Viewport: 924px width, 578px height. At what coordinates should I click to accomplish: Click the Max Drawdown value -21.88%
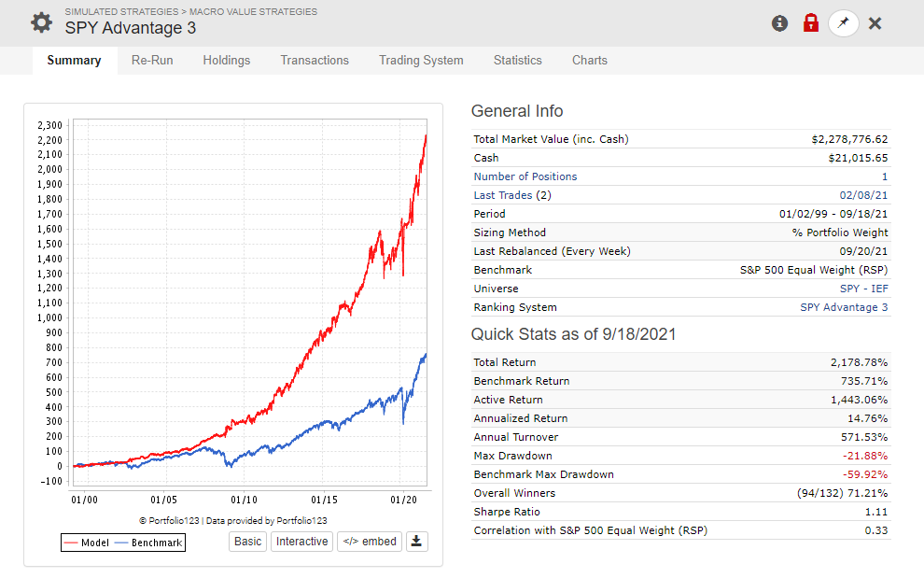(865, 456)
